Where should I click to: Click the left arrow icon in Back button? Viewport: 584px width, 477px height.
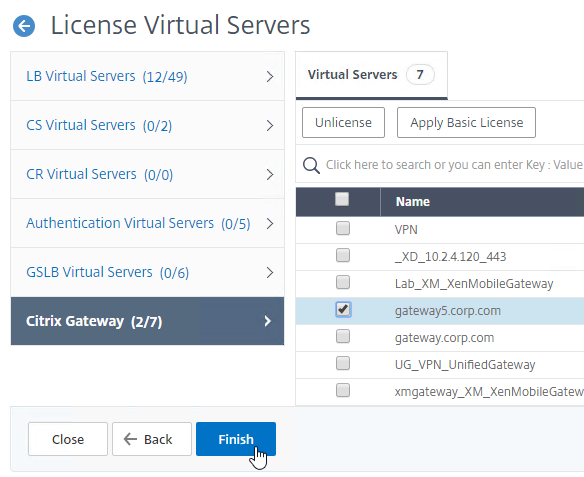[130, 439]
